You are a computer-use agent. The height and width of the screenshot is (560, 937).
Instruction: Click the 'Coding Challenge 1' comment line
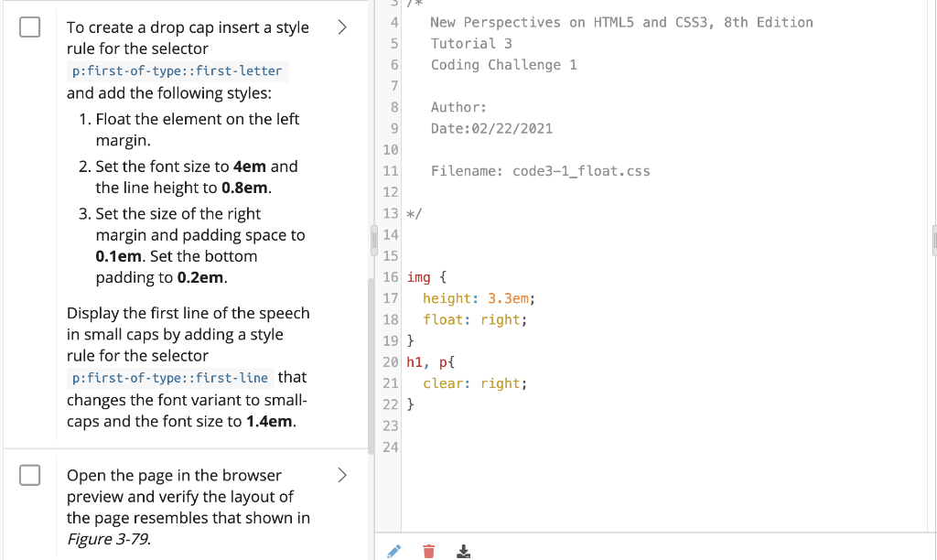click(x=504, y=65)
